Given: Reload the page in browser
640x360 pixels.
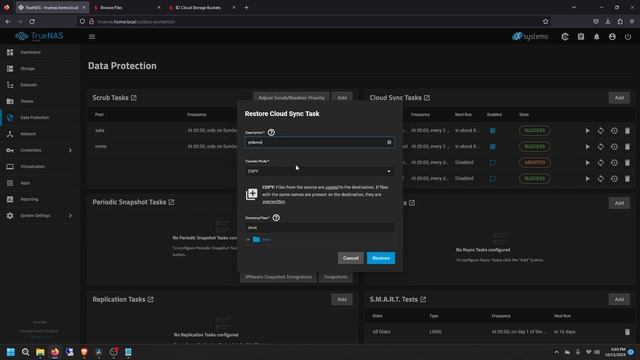Looking at the screenshot, I should (32, 22).
